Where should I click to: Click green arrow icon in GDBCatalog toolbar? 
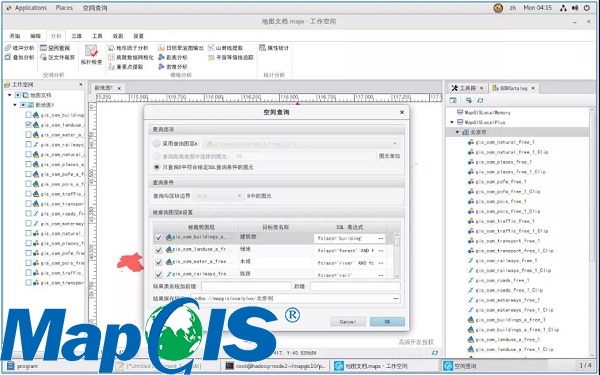tap(469, 100)
